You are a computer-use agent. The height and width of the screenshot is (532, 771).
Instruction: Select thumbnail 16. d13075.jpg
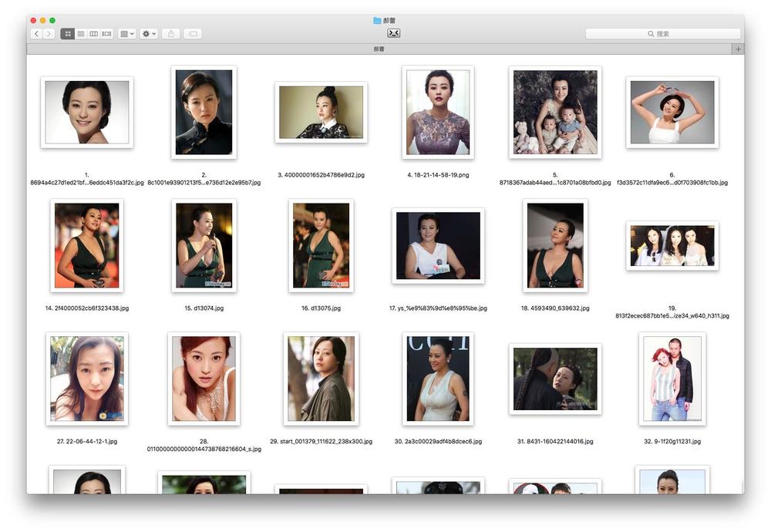pyautogui.click(x=321, y=245)
